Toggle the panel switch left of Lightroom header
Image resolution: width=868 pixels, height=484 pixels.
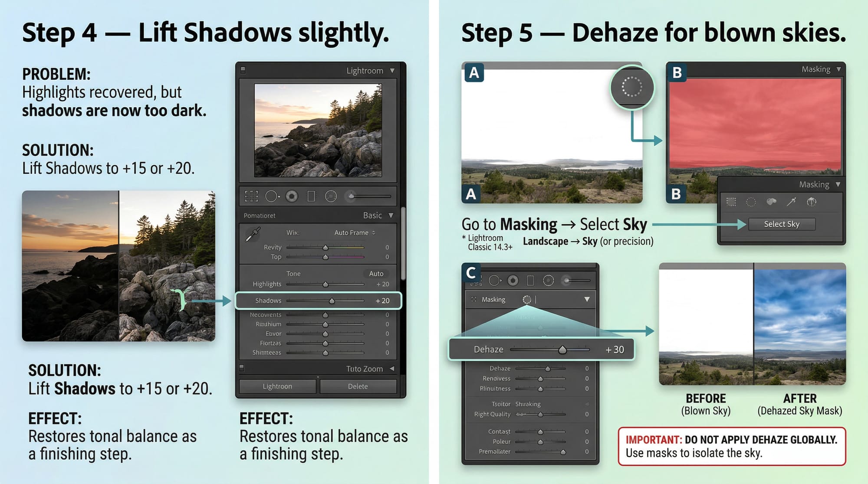coord(243,69)
